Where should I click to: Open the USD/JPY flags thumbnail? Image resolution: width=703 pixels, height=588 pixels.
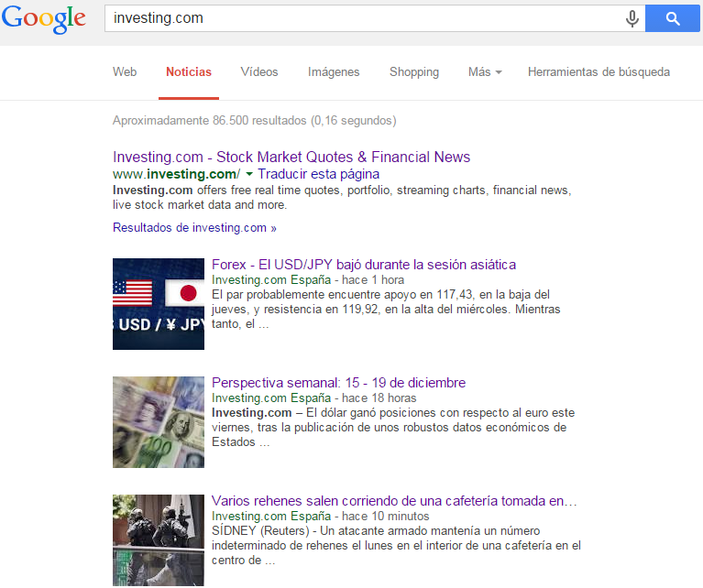tap(159, 304)
